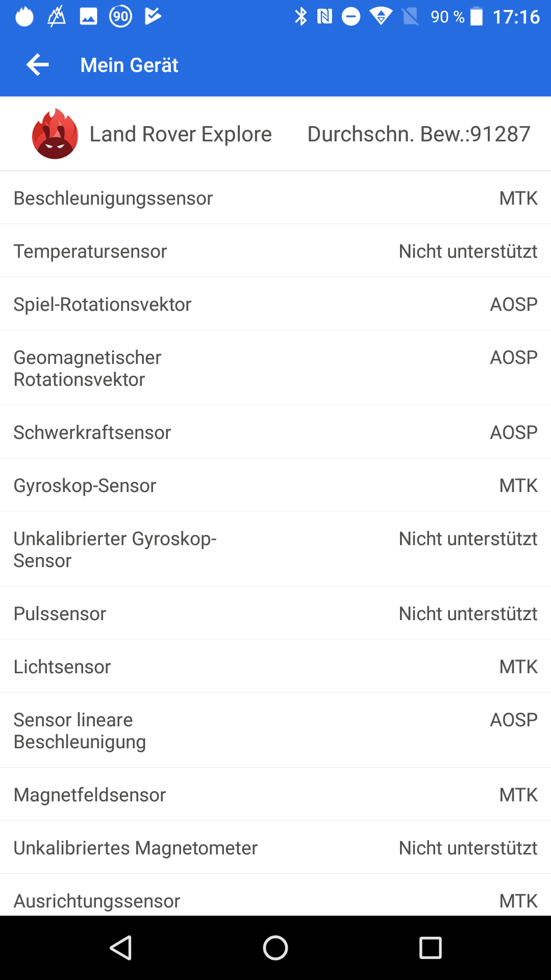Tap the Magnetfeldsensor entry
The image size is (551, 980).
pyautogui.click(x=275, y=795)
